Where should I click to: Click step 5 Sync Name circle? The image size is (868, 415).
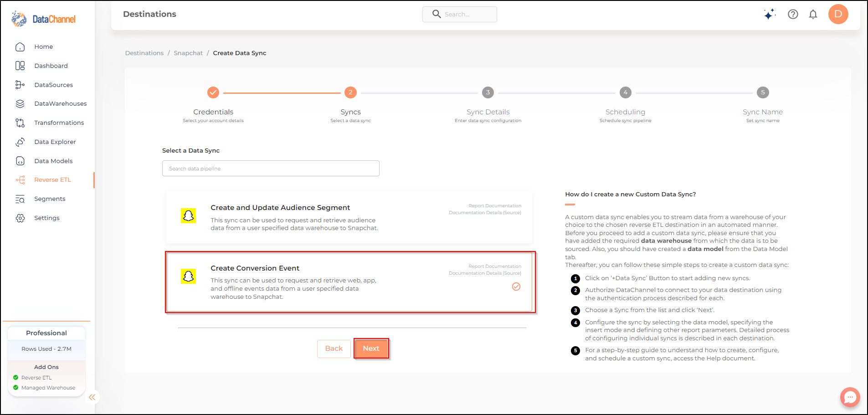coord(763,92)
